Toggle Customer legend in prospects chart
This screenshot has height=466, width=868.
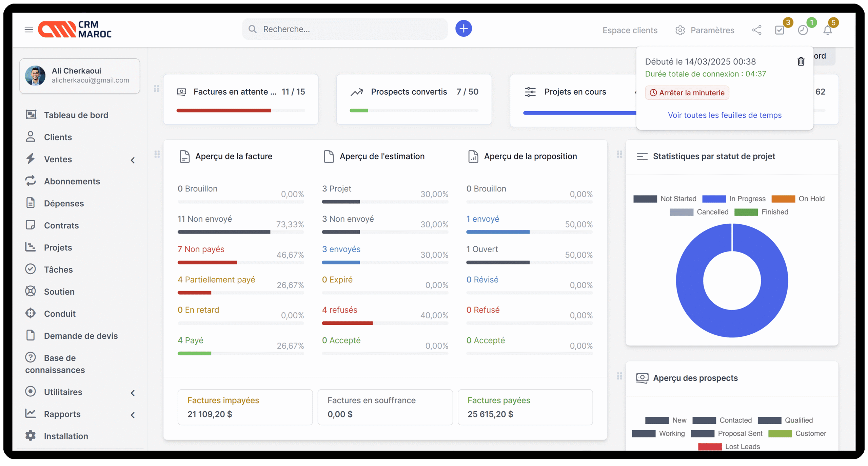click(x=797, y=433)
